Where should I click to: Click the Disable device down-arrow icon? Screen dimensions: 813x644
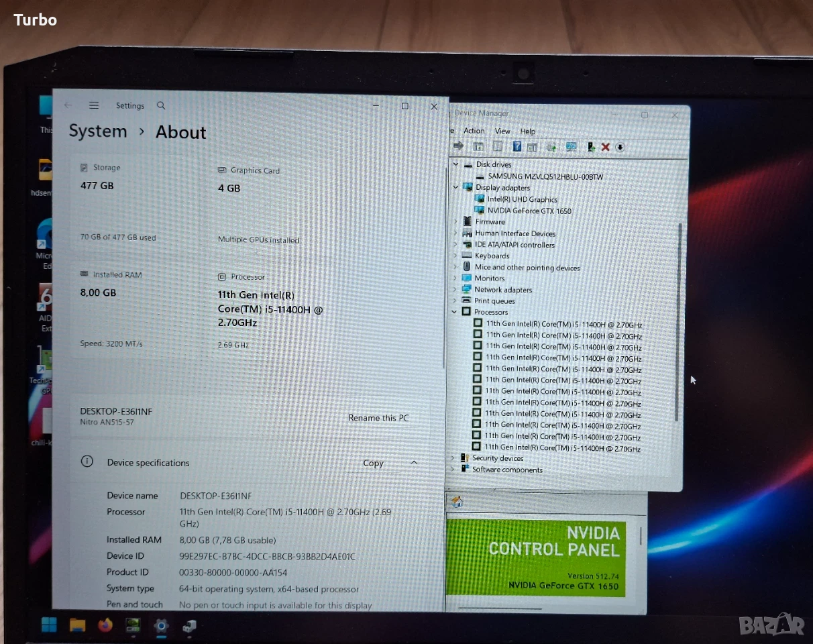pyautogui.click(x=620, y=147)
